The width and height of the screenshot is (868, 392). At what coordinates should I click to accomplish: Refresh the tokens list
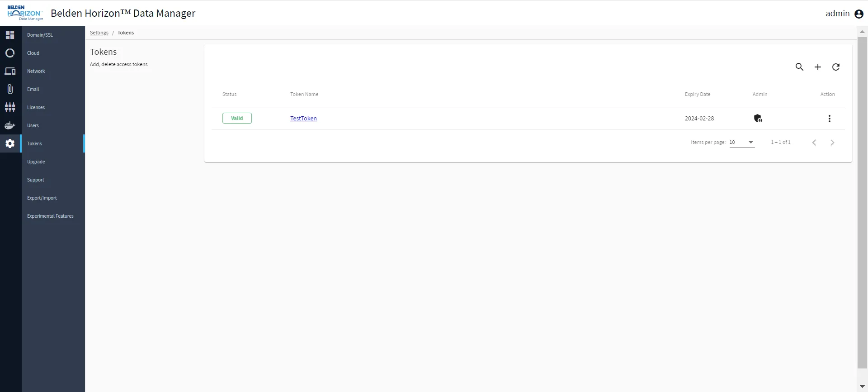836,67
